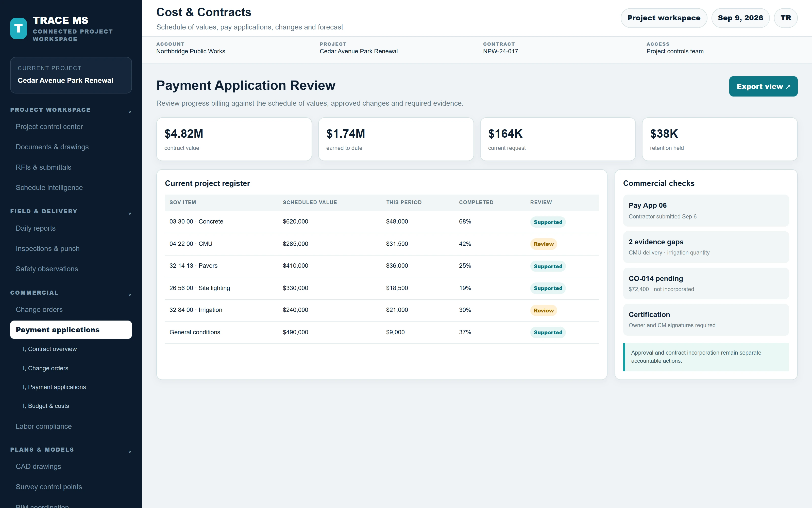The width and height of the screenshot is (812, 508).
Task: Click the Northbridge Public Works account
Action: [x=191, y=51]
